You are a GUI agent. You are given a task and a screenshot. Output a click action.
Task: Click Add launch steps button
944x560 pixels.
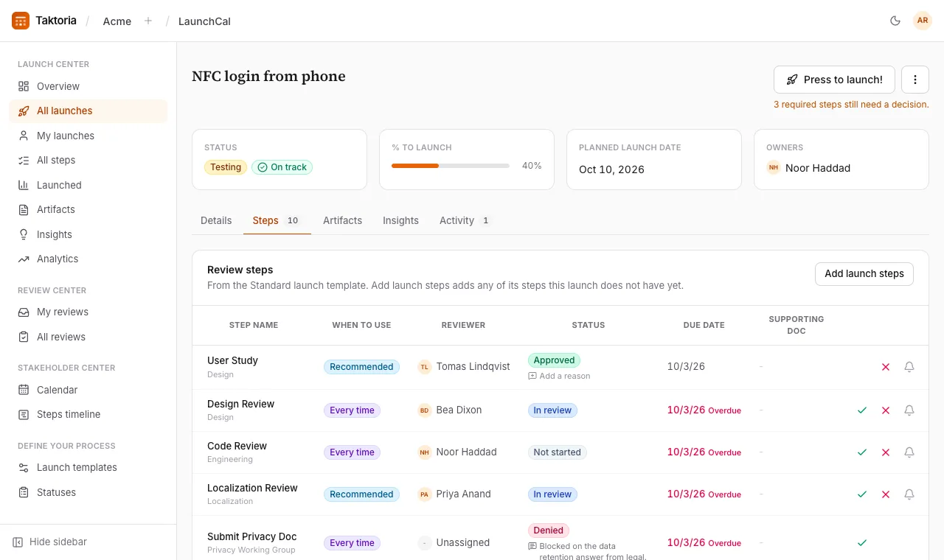click(x=864, y=273)
